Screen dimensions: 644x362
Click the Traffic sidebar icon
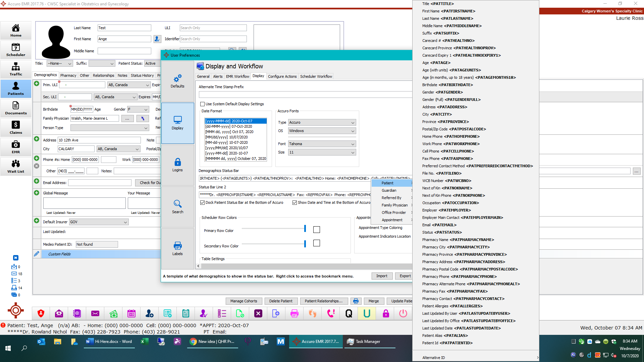[x=16, y=69]
